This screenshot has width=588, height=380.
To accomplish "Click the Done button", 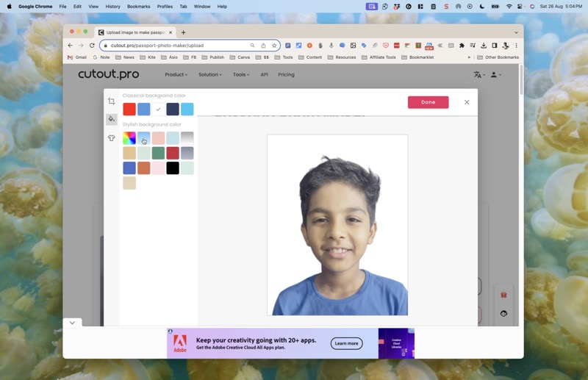I will tap(428, 102).
